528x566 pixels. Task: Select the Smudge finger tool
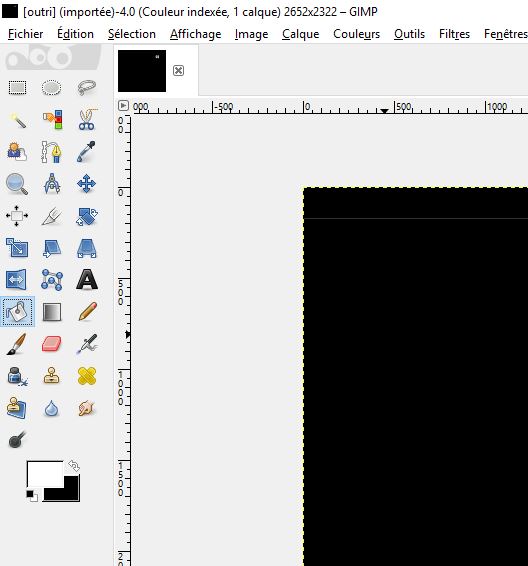click(x=87, y=408)
